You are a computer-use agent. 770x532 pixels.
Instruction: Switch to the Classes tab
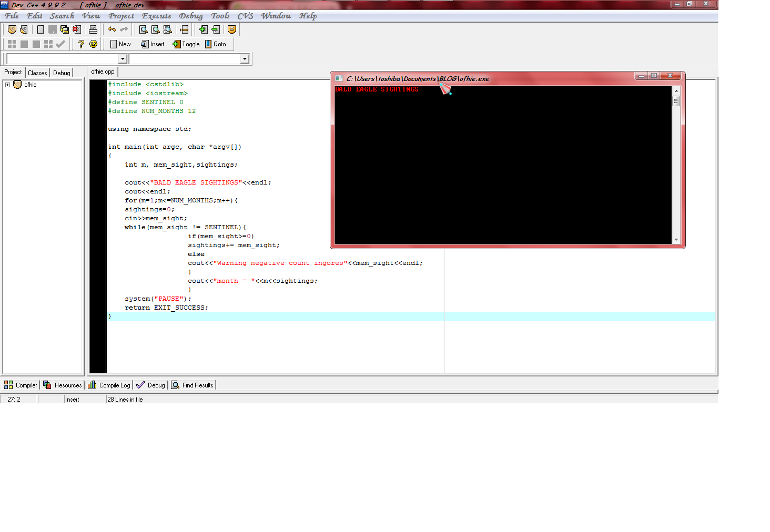37,73
